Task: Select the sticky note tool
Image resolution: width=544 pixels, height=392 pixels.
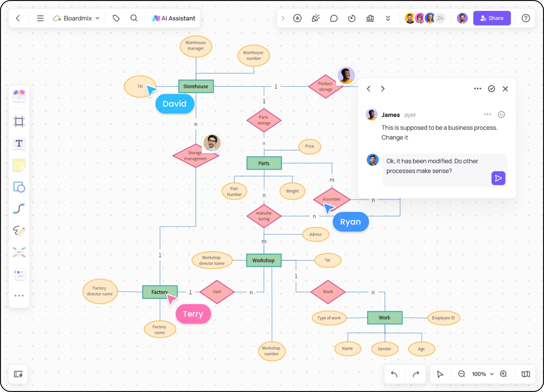Action: point(19,165)
